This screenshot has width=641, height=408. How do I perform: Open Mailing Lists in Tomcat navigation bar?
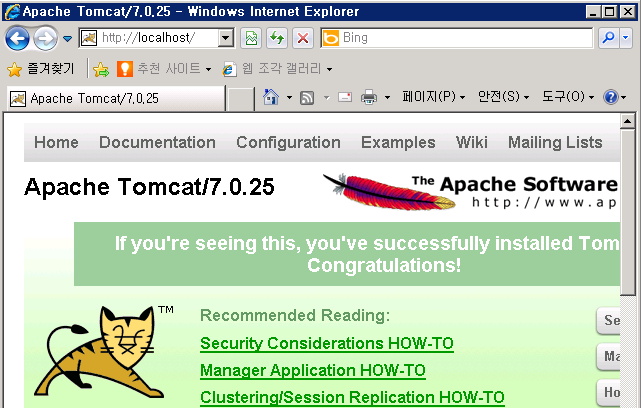[555, 142]
